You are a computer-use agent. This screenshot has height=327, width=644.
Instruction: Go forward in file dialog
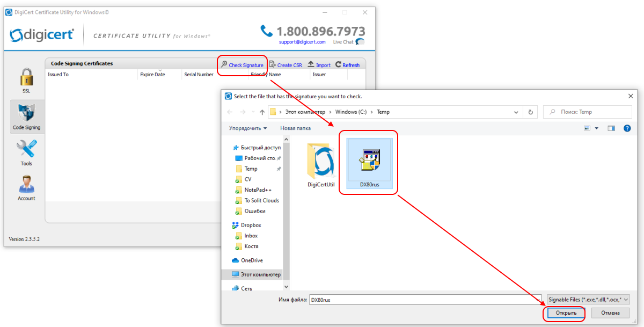(x=243, y=112)
